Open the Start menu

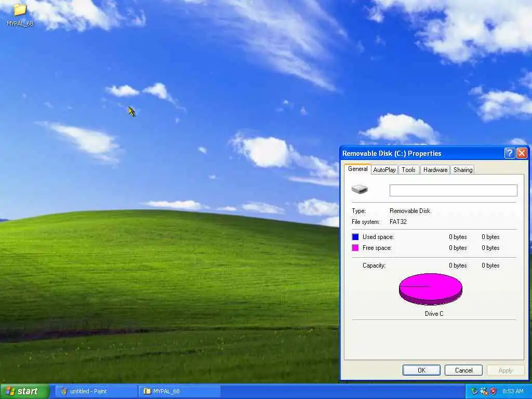point(24,391)
